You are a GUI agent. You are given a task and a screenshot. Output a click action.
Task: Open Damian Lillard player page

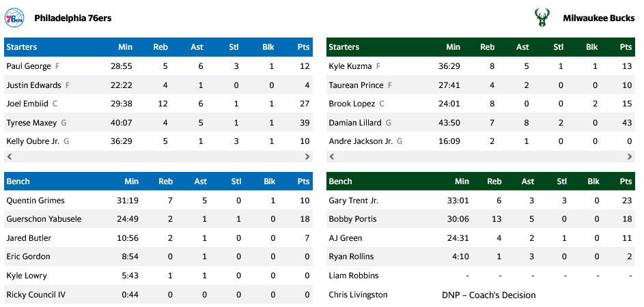pyautogui.click(x=355, y=123)
